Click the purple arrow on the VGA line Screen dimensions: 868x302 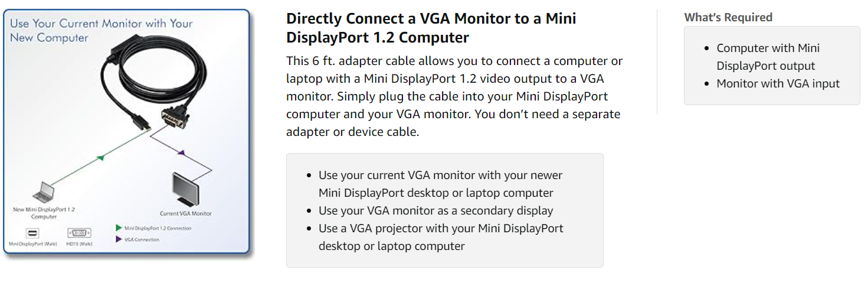(181, 152)
